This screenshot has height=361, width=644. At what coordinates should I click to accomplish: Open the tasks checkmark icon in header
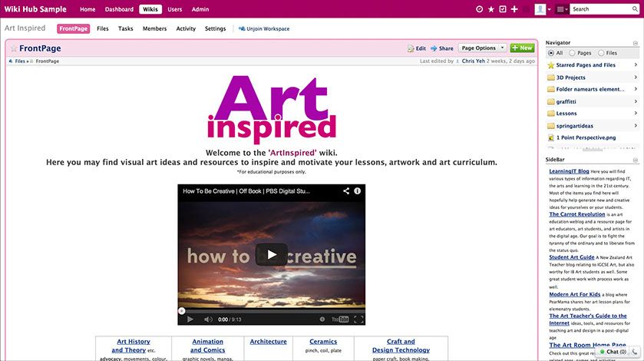[503, 9]
